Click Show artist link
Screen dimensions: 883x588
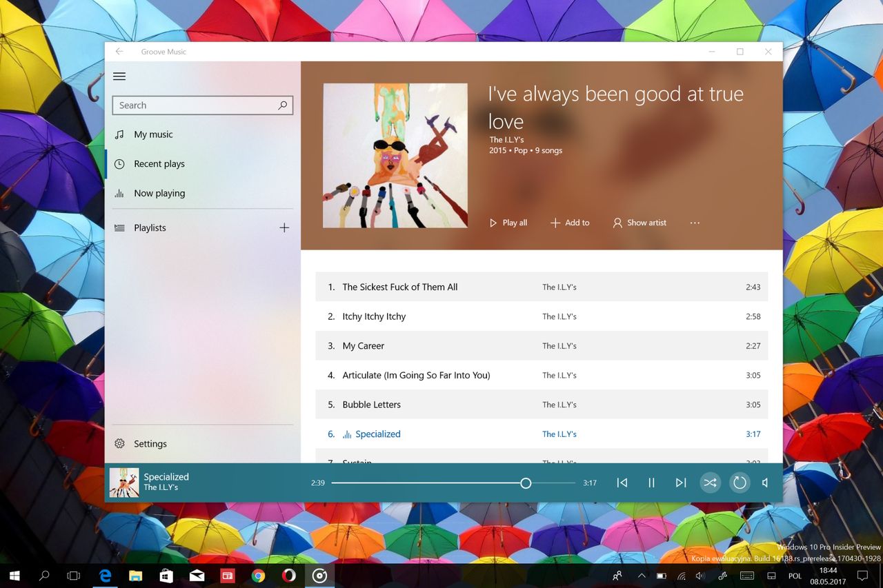click(639, 223)
